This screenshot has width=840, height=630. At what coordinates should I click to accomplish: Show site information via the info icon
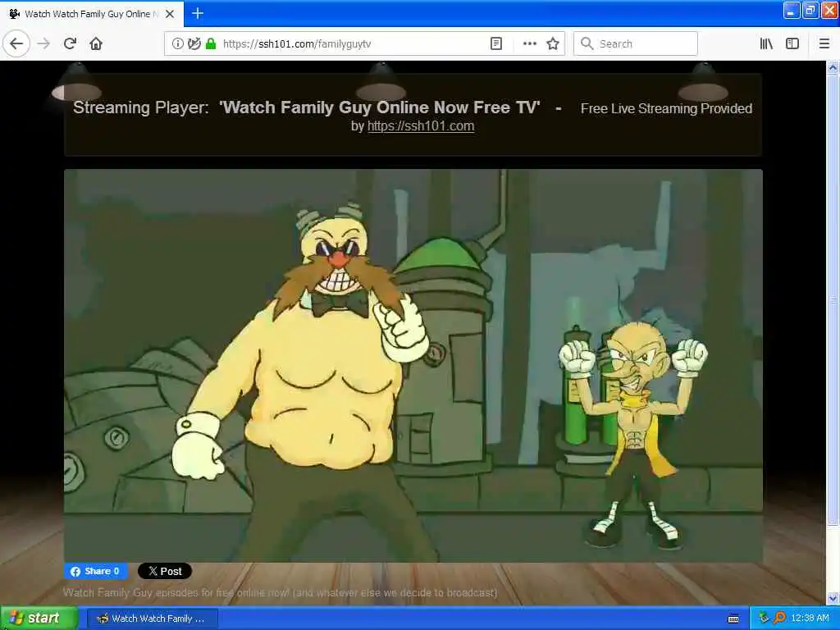click(178, 44)
